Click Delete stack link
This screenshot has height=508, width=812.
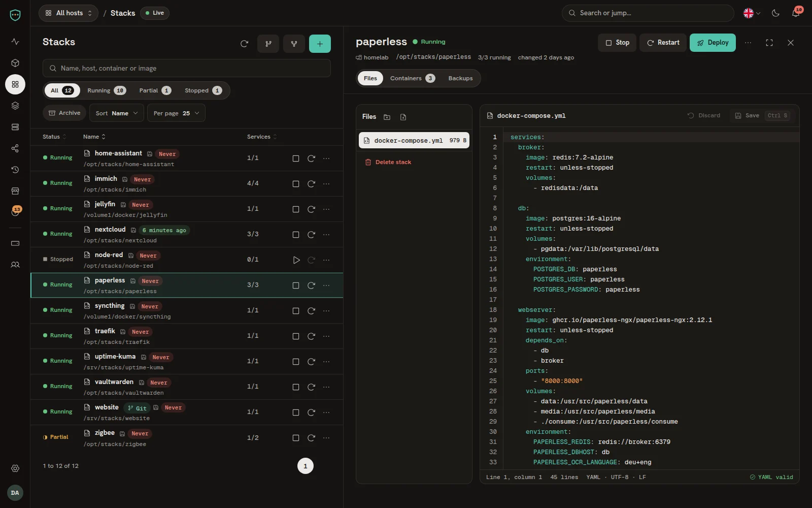pyautogui.click(x=388, y=162)
